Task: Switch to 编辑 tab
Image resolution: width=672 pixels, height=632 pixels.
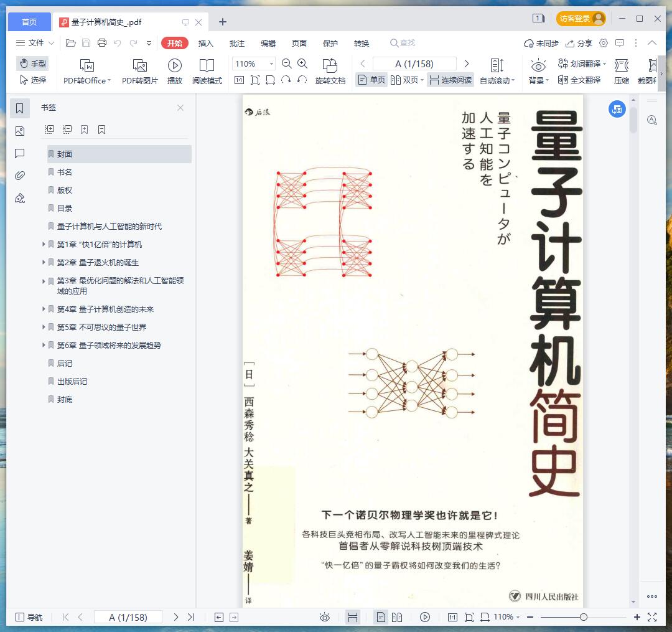Action: (268, 43)
